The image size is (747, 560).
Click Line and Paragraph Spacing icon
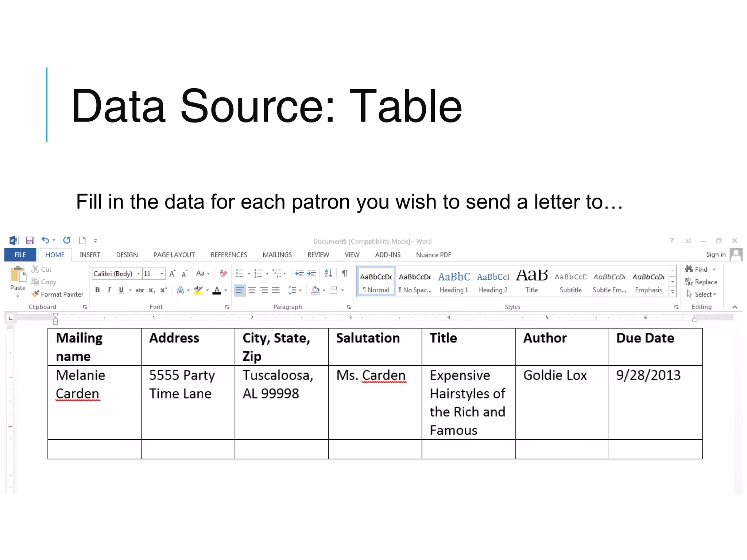[293, 290]
